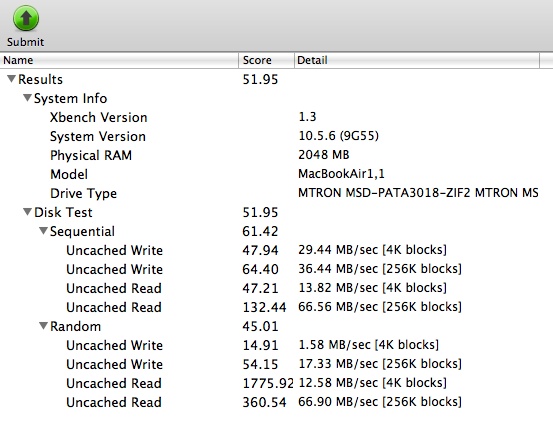Collapse the Results tree root
Viewport: 553px width, 424px height.
11,79
